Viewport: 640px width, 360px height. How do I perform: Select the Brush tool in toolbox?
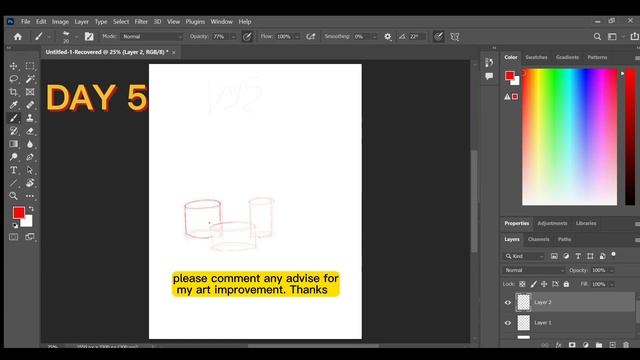point(13,118)
